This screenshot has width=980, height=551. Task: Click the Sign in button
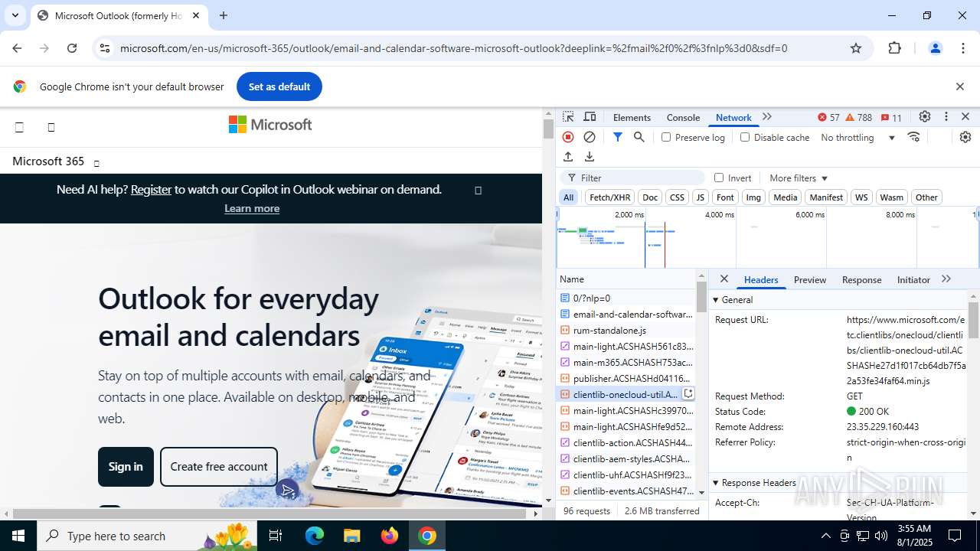[x=126, y=467]
